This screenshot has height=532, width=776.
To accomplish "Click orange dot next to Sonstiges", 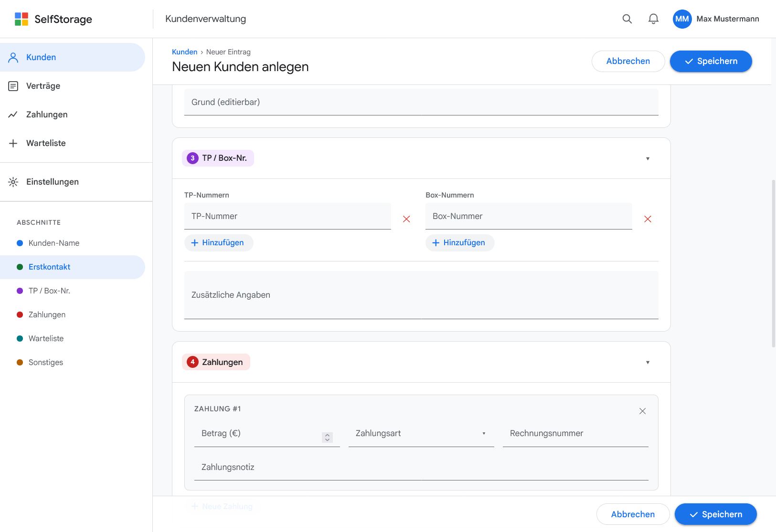I will 20,363.
